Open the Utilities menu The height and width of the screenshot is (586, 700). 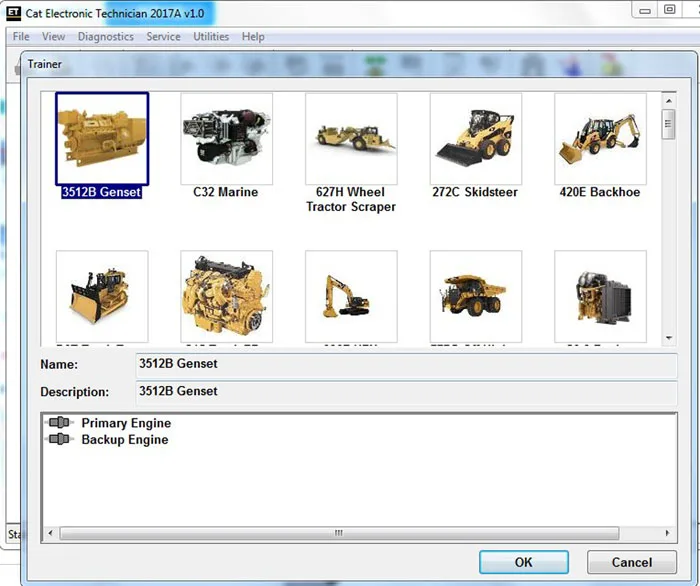(x=211, y=37)
